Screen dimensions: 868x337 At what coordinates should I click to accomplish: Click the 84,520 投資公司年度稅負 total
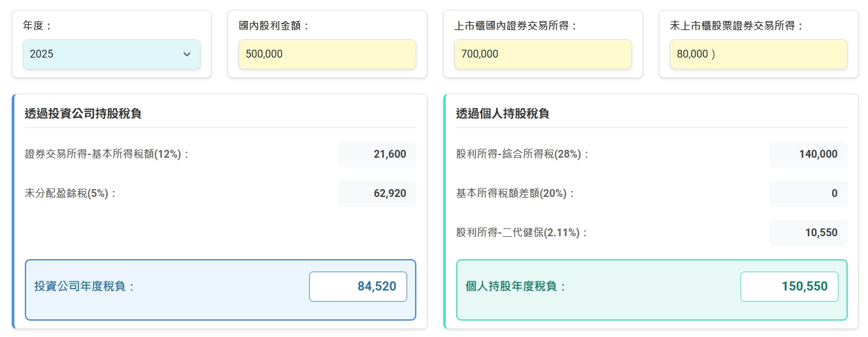[x=358, y=287]
